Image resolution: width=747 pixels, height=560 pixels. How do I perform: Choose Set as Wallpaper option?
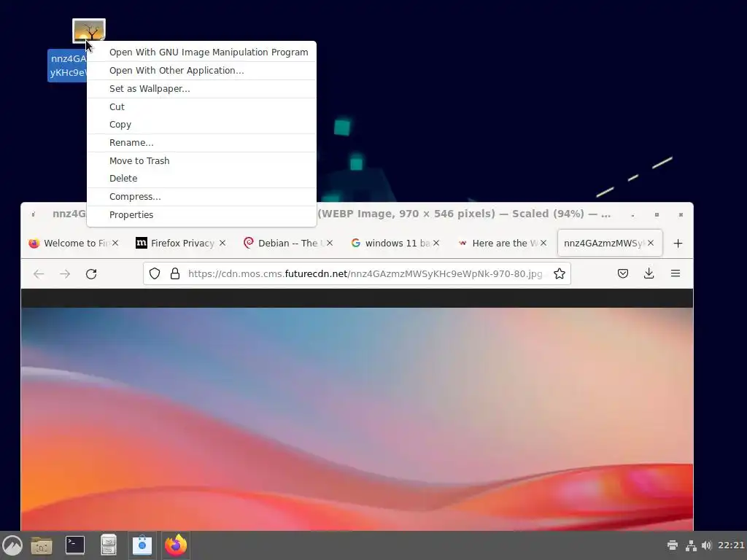point(201,88)
